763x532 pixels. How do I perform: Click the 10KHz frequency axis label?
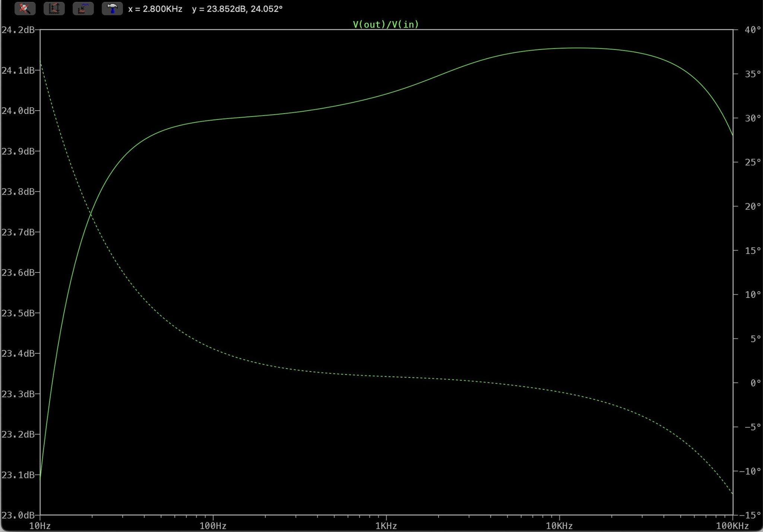click(560, 526)
